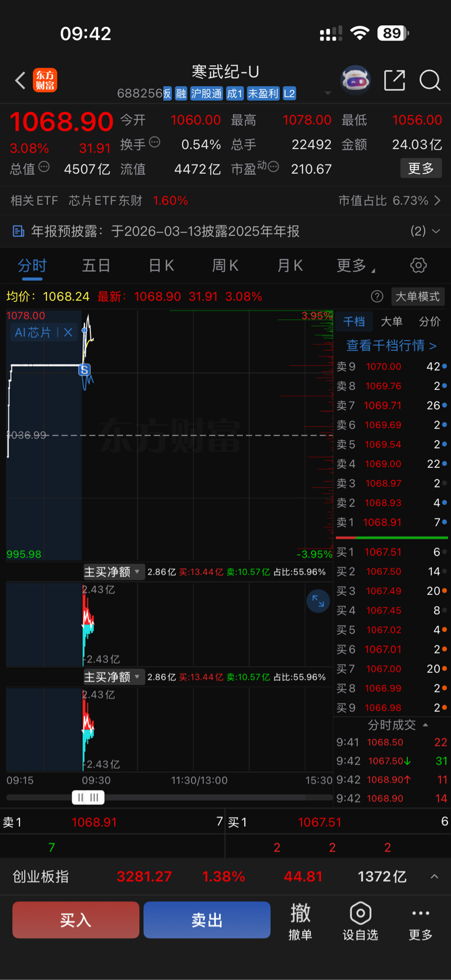
Task: Tap the info icon beside 换手
Action: [x=154, y=142]
